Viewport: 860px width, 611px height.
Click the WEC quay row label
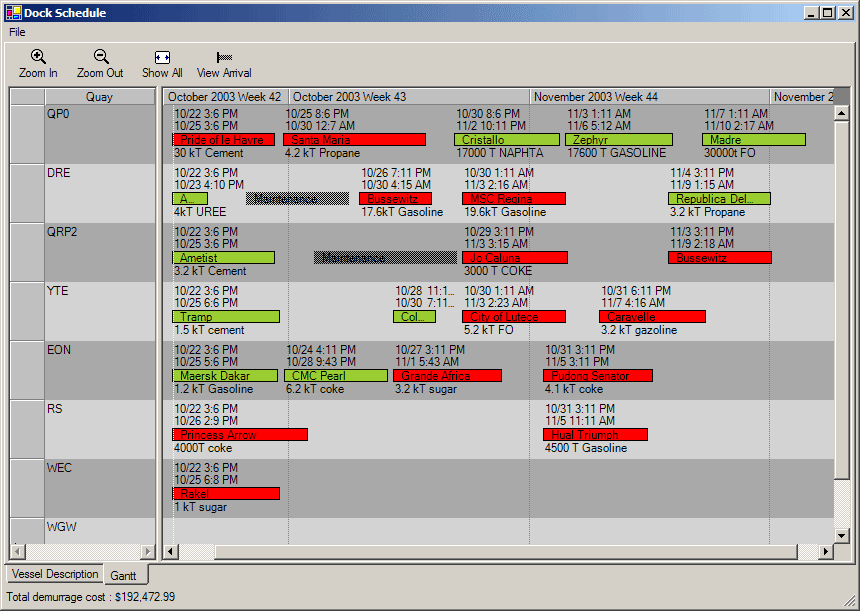[59, 468]
